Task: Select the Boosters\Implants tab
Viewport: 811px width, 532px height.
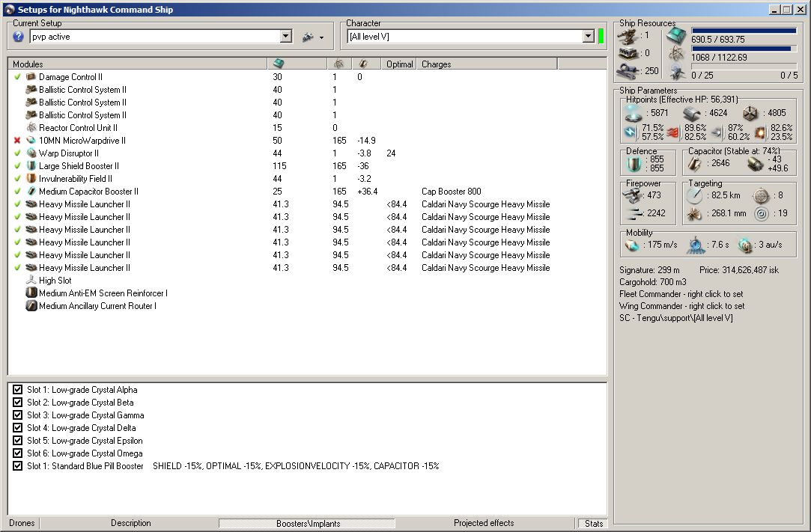Action: click(308, 524)
